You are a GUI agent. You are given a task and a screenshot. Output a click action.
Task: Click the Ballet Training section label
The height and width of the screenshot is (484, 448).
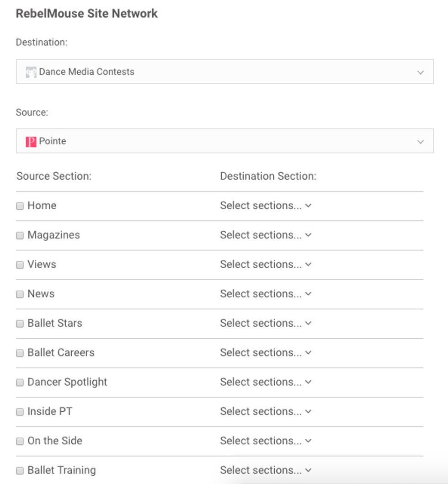coord(61,470)
